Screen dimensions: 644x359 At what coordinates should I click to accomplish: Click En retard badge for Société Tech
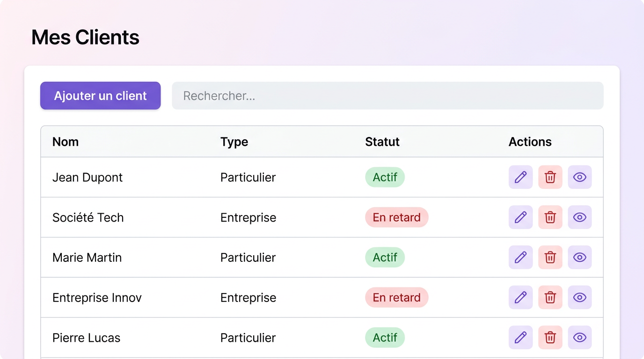pyautogui.click(x=397, y=217)
